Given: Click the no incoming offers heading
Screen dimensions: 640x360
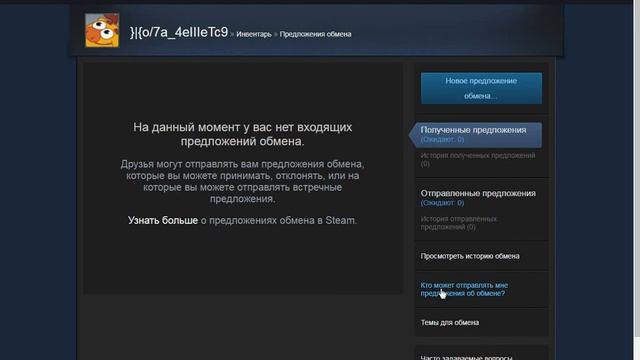Looking at the screenshot, I should pyautogui.click(x=242, y=134).
